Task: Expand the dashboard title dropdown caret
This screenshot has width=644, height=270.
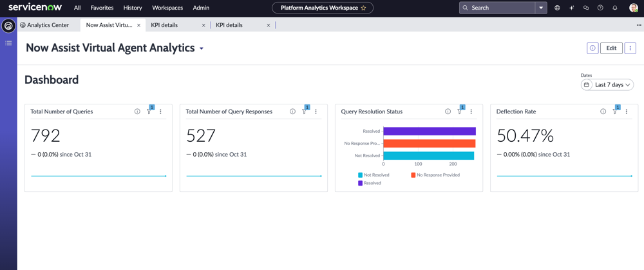Action: 201,48
